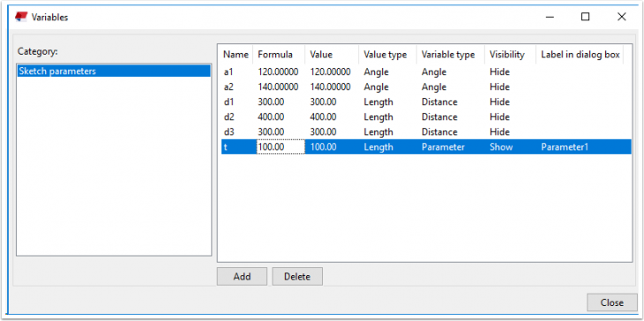The image size is (644, 321).
Task: Click the Delete button
Action: (297, 277)
